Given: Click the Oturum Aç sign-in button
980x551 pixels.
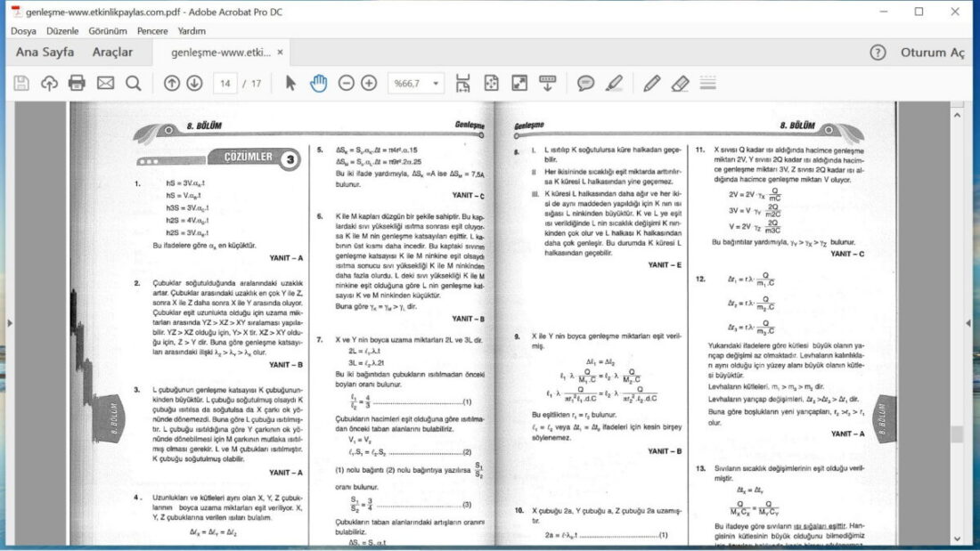Looking at the screenshot, I should pos(933,53).
